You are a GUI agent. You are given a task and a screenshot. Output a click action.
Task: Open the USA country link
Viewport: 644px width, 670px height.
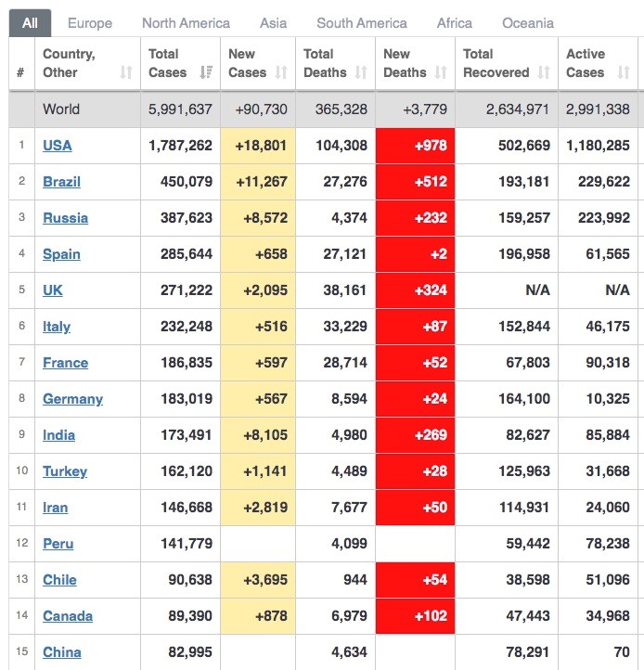pyautogui.click(x=57, y=146)
